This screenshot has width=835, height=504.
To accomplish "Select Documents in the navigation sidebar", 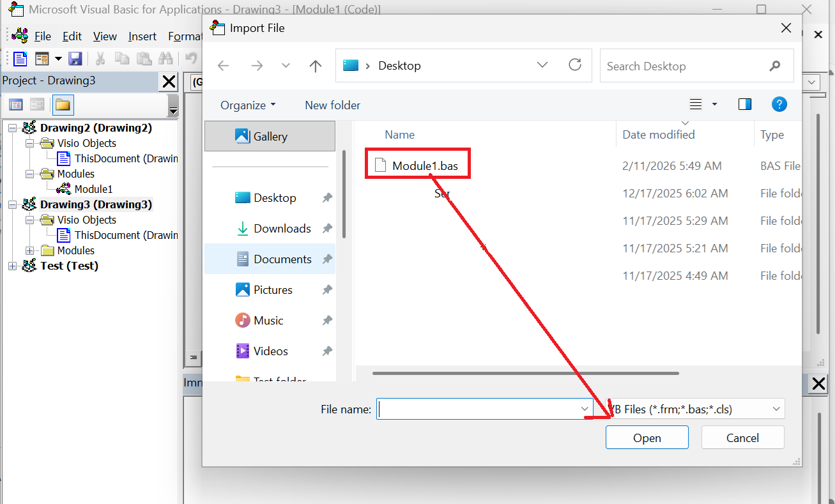I will [x=270, y=259].
